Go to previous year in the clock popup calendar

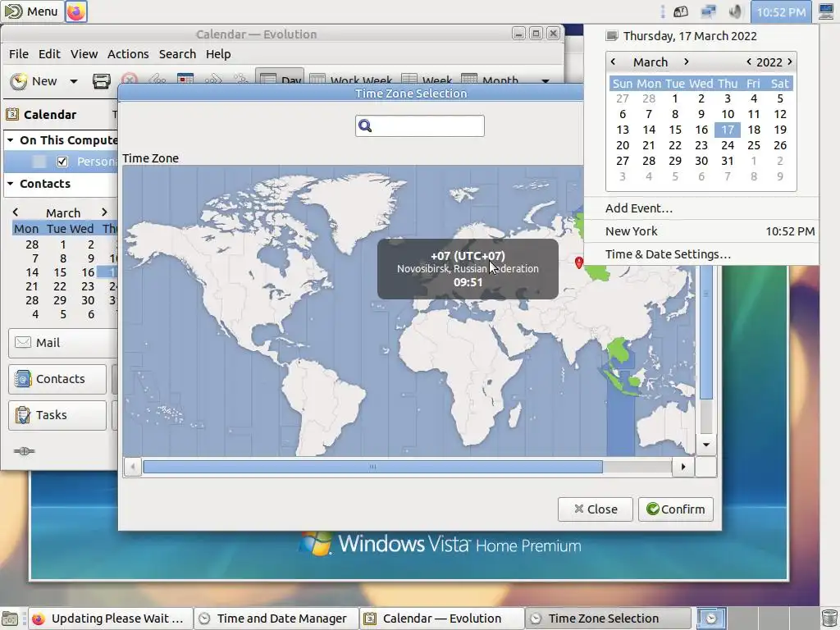(x=749, y=62)
